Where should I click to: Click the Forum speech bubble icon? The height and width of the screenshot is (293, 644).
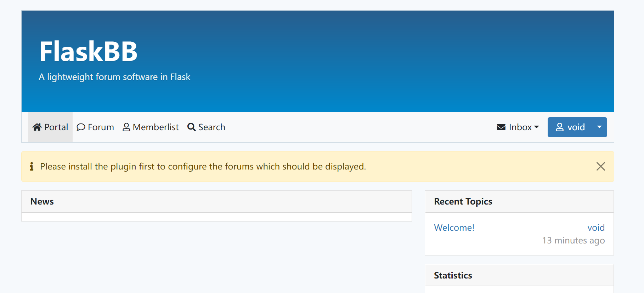81,127
